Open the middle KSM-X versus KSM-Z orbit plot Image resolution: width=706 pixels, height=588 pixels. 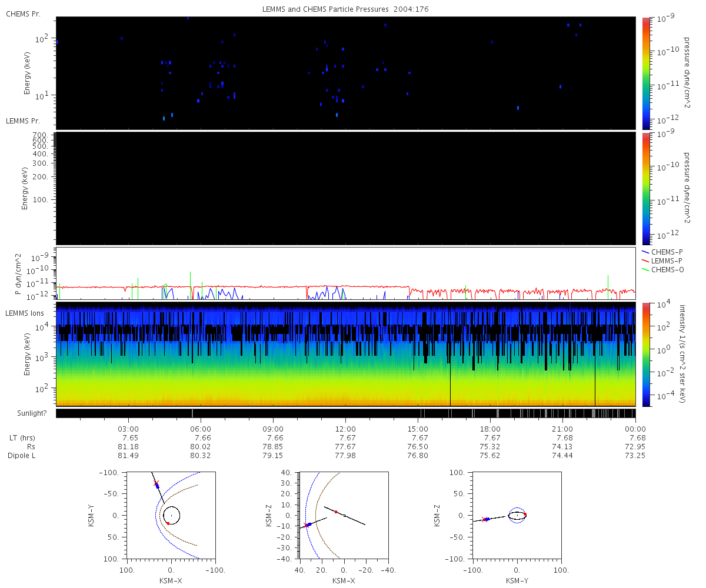(344, 515)
